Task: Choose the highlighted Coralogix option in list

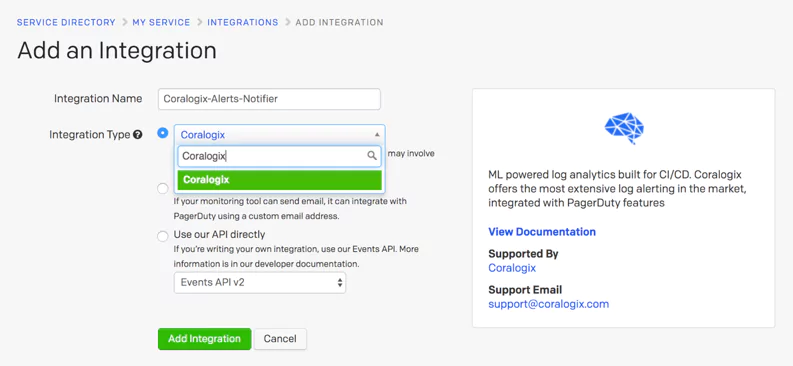Action: click(280, 179)
